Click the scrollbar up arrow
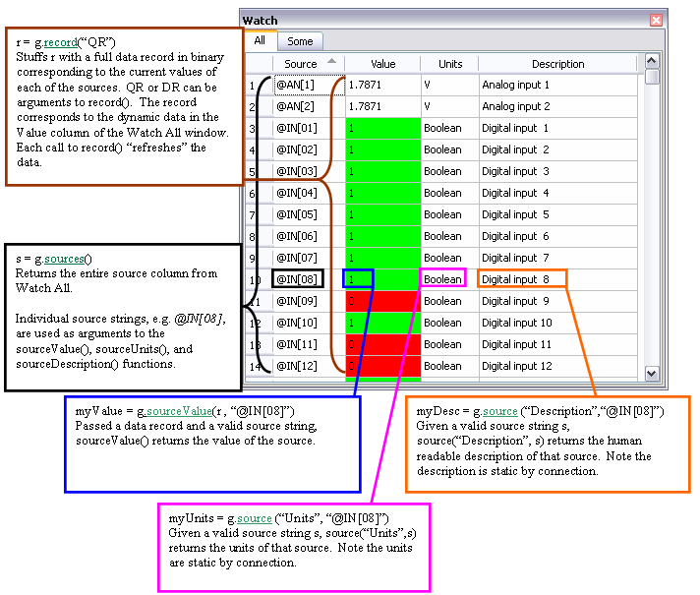Image resolution: width=700 pixels, height=595 pixels. (652, 63)
